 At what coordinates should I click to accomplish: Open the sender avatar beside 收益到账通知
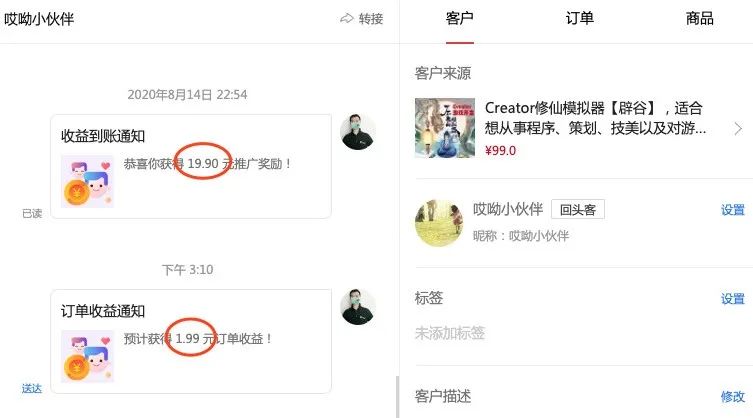tap(357, 132)
